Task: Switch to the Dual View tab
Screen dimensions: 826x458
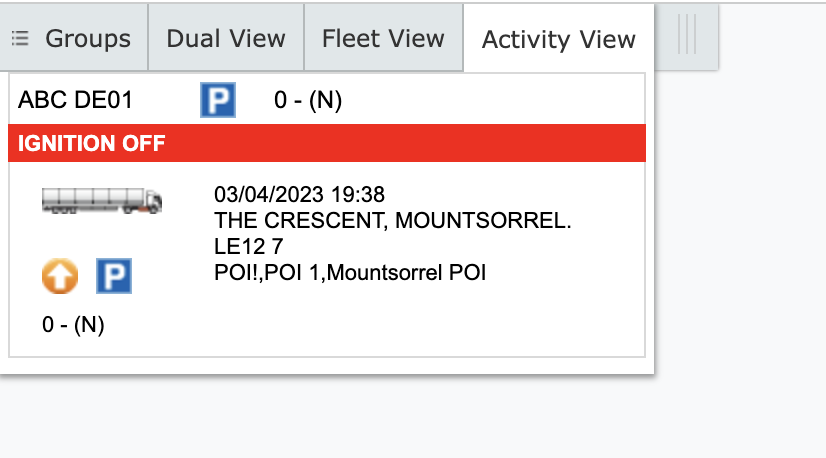Action: point(226,39)
